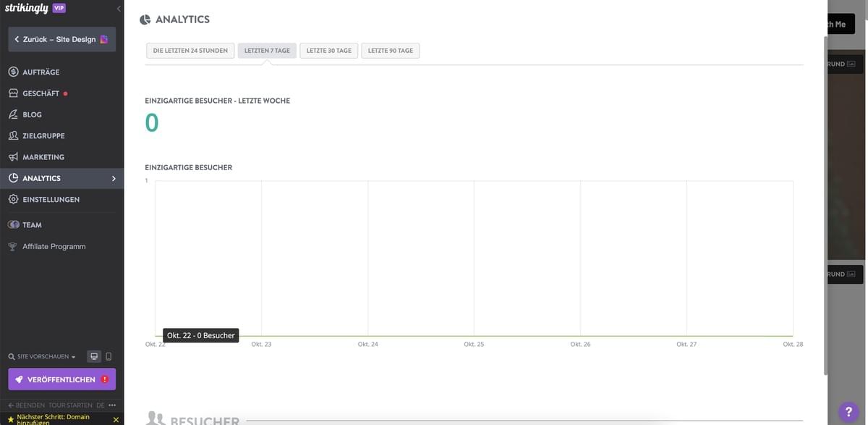Dismiss the Nächster Schritt banner

116,420
